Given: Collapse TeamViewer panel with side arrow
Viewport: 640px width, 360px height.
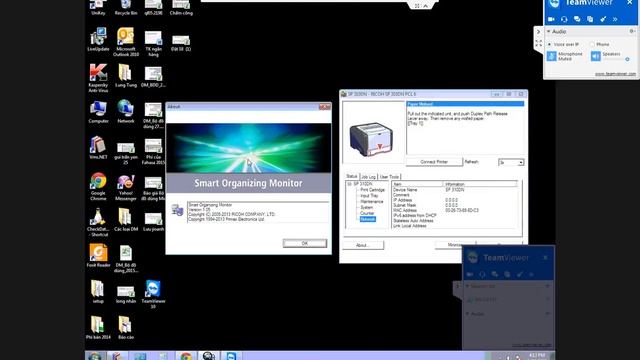Looking at the screenshot, I should (x=538, y=32).
